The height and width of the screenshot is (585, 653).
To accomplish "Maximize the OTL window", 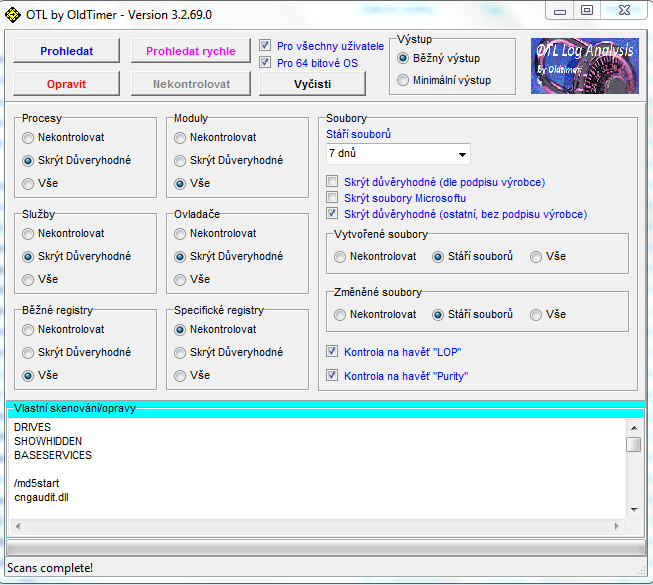I will point(587,11).
